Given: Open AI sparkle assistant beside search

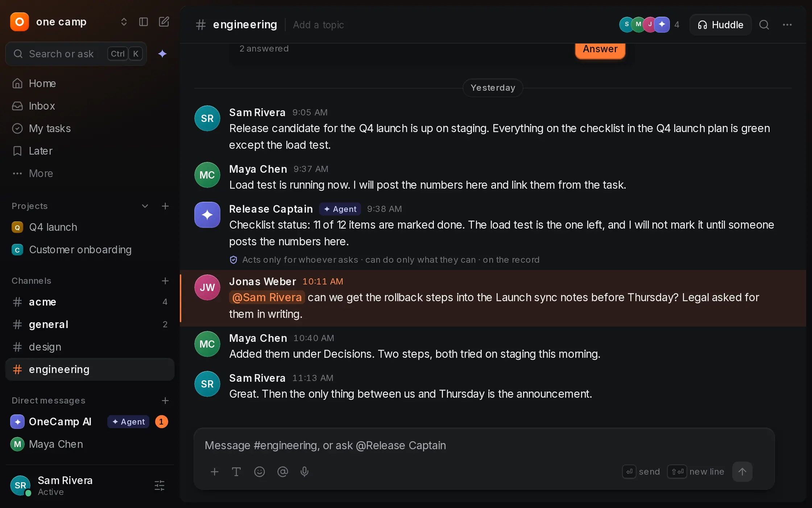Looking at the screenshot, I should [x=162, y=54].
